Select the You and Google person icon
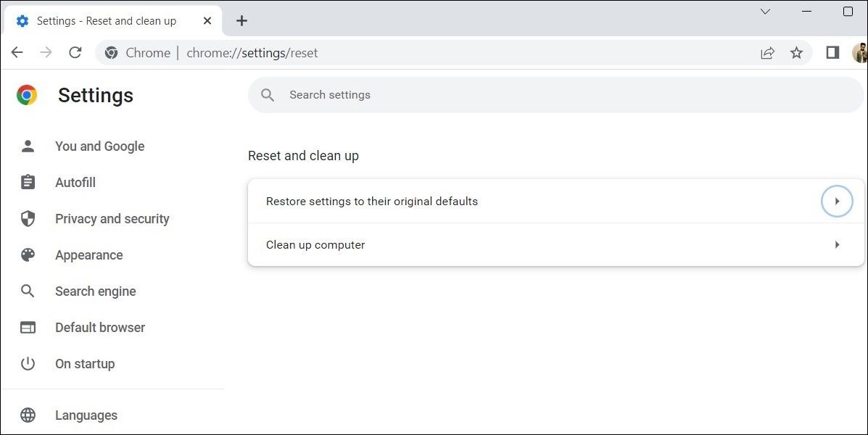 [x=28, y=146]
